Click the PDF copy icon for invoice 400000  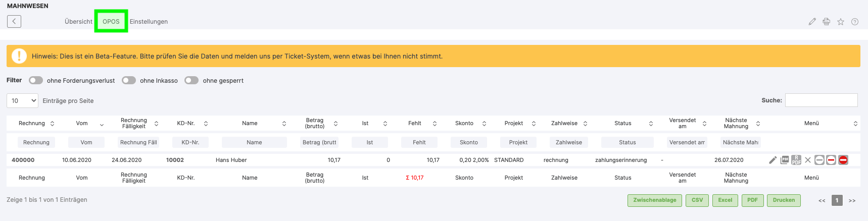tap(785, 160)
